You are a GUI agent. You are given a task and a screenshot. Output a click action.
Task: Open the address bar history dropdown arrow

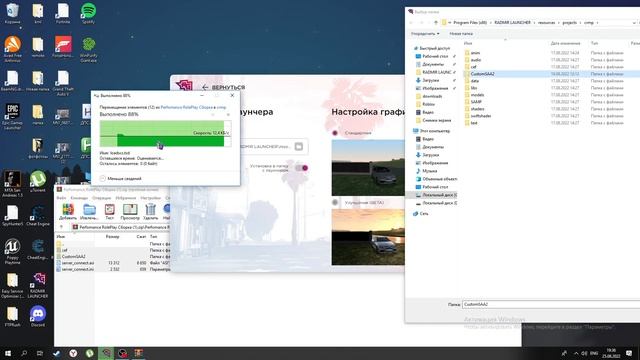(633, 23)
